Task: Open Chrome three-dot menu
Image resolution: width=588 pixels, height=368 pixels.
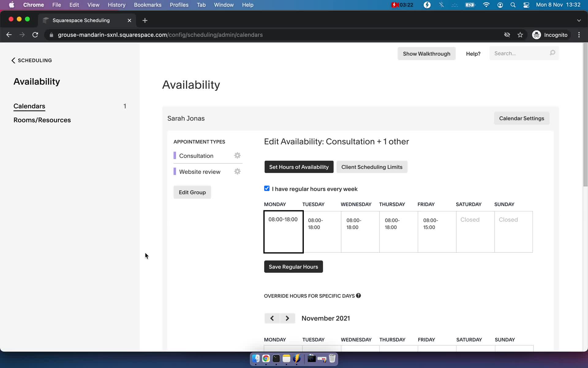Action: (x=579, y=35)
